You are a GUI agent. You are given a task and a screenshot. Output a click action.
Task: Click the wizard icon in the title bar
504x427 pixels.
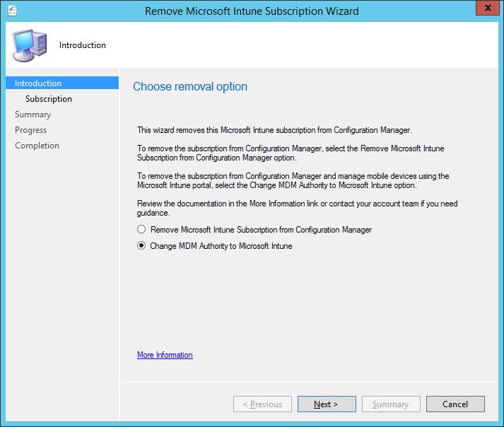click(12, 11)
